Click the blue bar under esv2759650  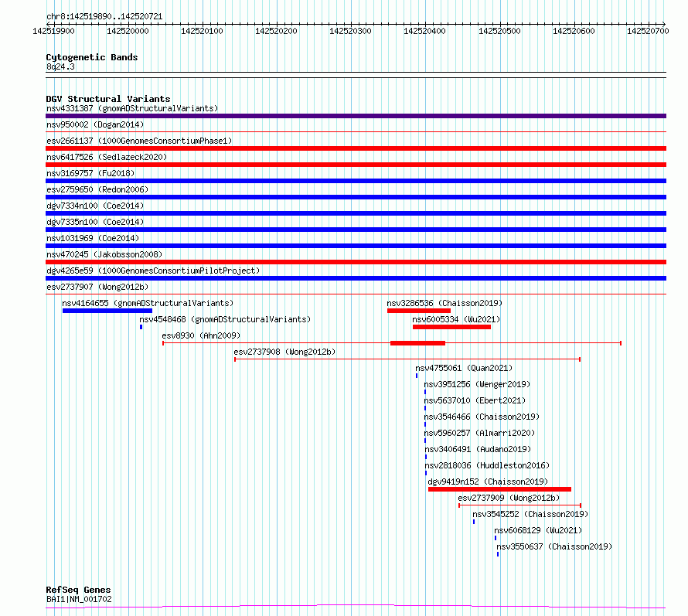tap(356, 197)
